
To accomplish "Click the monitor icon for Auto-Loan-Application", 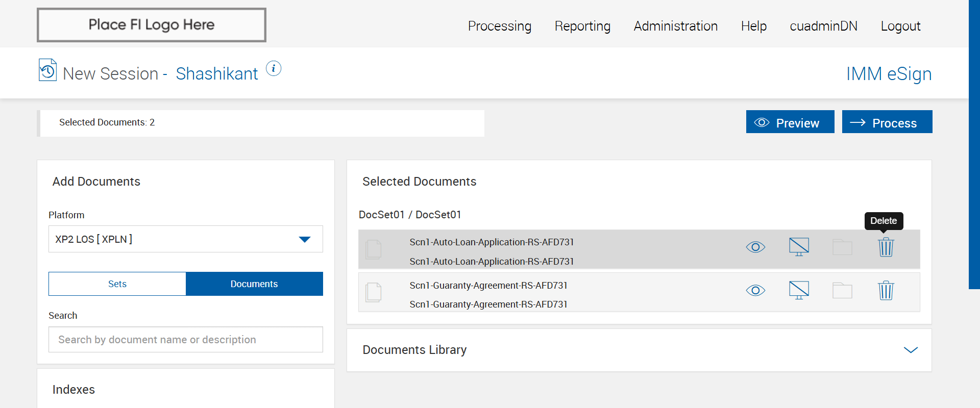I will (x=799, y=247).
